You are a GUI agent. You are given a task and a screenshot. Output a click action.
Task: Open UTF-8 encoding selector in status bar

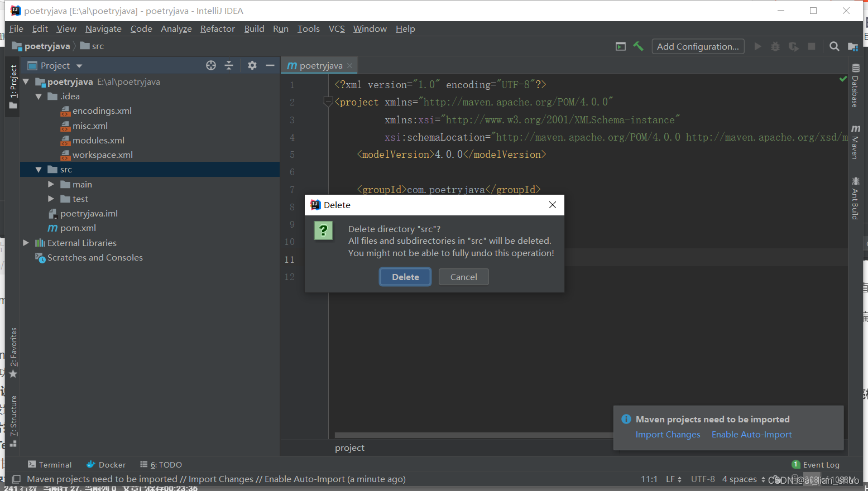703,479
